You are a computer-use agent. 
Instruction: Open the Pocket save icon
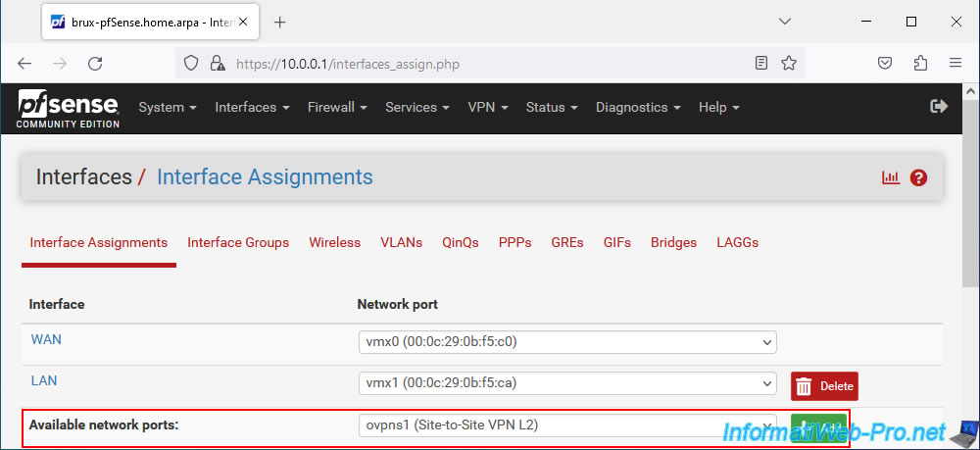pos(884,63)
